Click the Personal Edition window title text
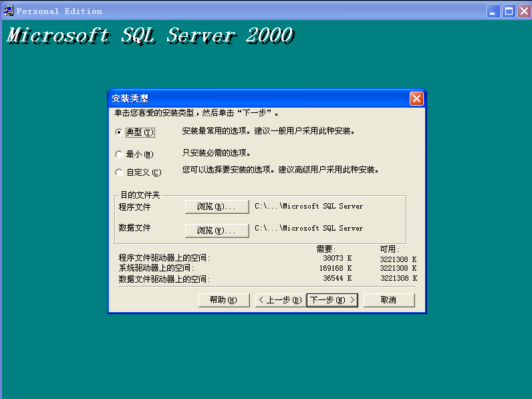The height and width of the screenshot is (399, 532). coord(59,11)
